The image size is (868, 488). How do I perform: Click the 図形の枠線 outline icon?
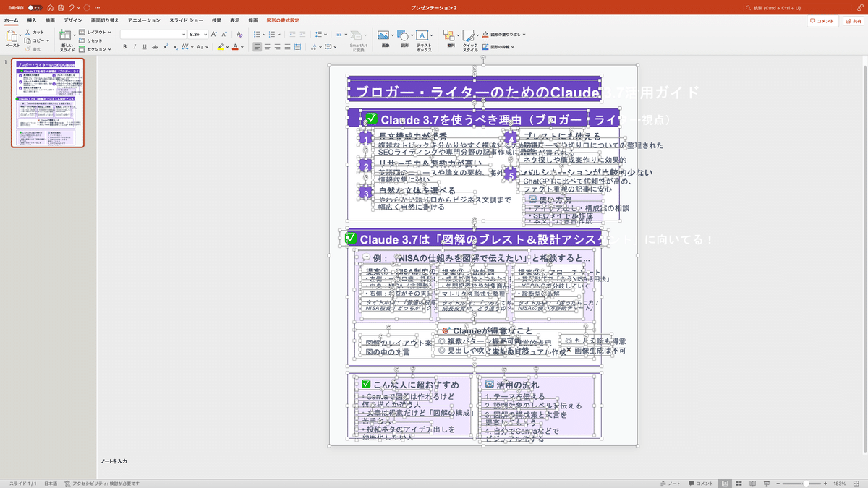(485, 46)
